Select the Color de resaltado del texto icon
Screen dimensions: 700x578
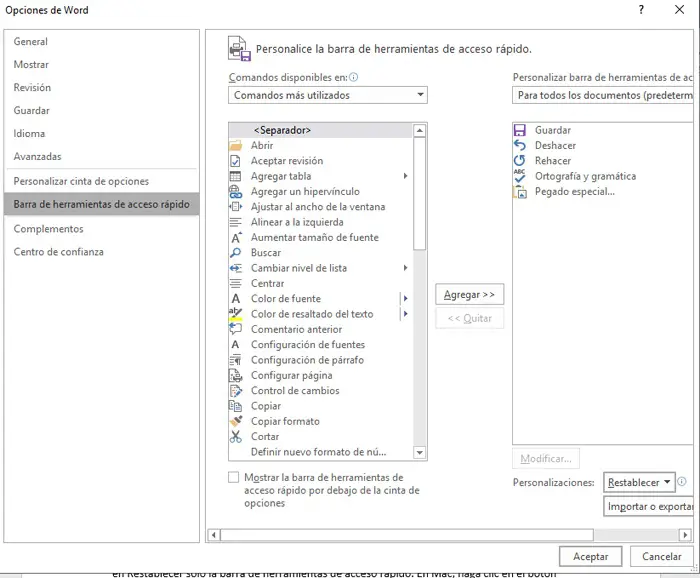pos(235,314)
